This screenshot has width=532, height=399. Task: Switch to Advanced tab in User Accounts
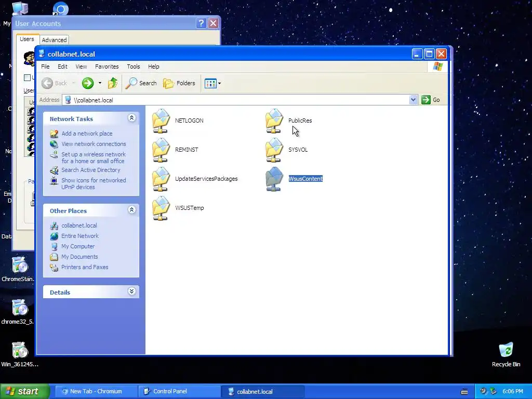coord(54,40)
